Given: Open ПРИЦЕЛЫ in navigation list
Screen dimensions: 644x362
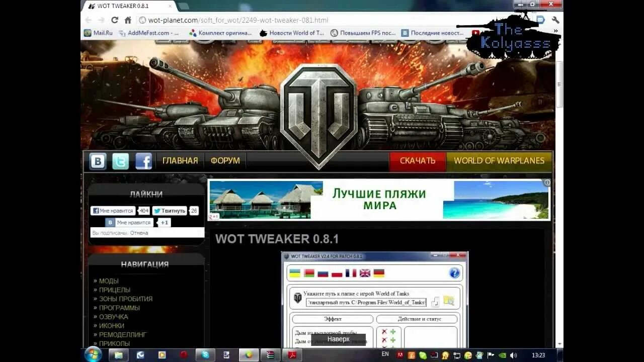Looking at the screenshot, I should tap(115, 290).
